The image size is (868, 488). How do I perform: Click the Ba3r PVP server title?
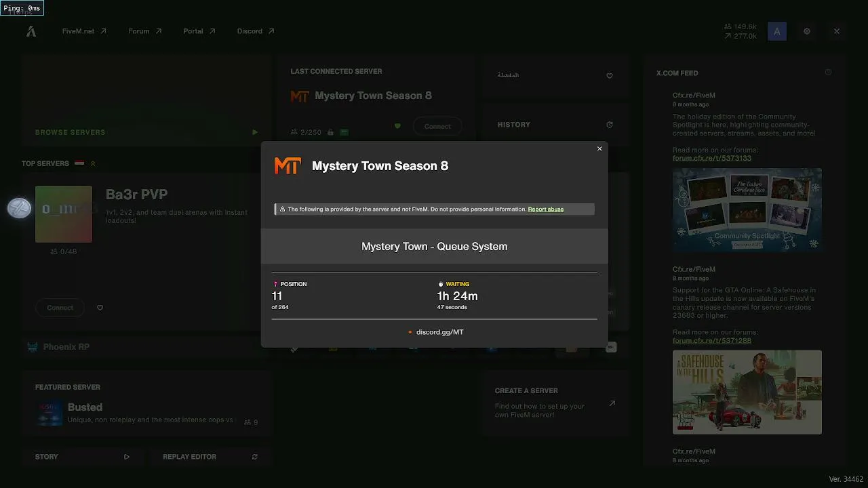pyautogui.click(x=136, y=195)
